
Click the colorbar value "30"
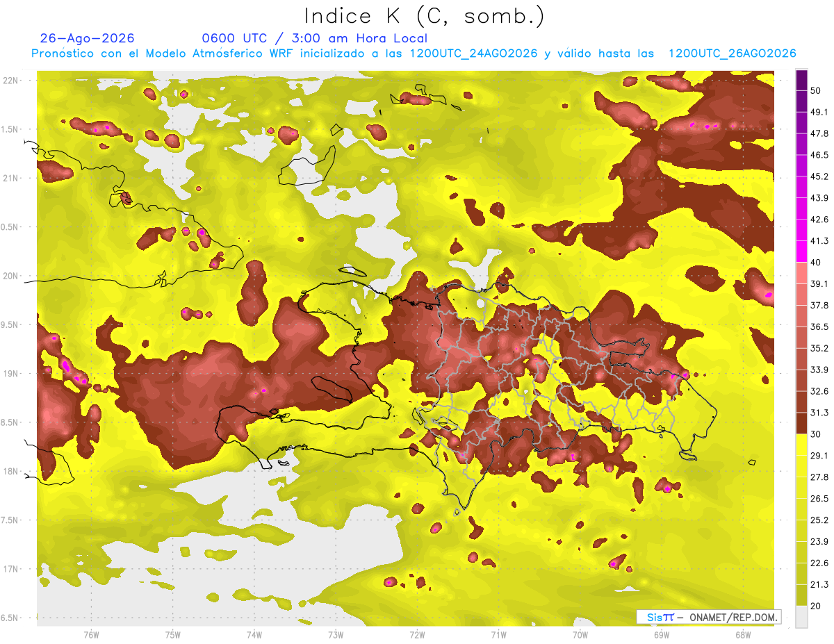coord(816,434)
